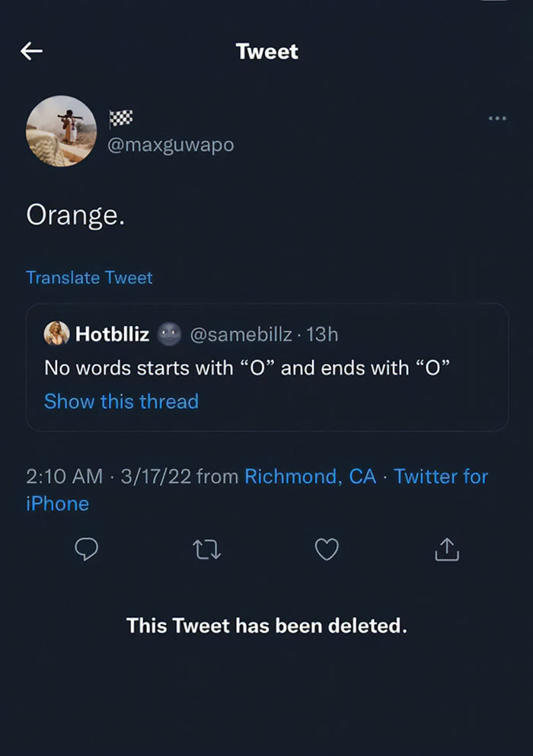Retweet the Orange tweet
Screen dimensions: 533x756
coord(206,550)
